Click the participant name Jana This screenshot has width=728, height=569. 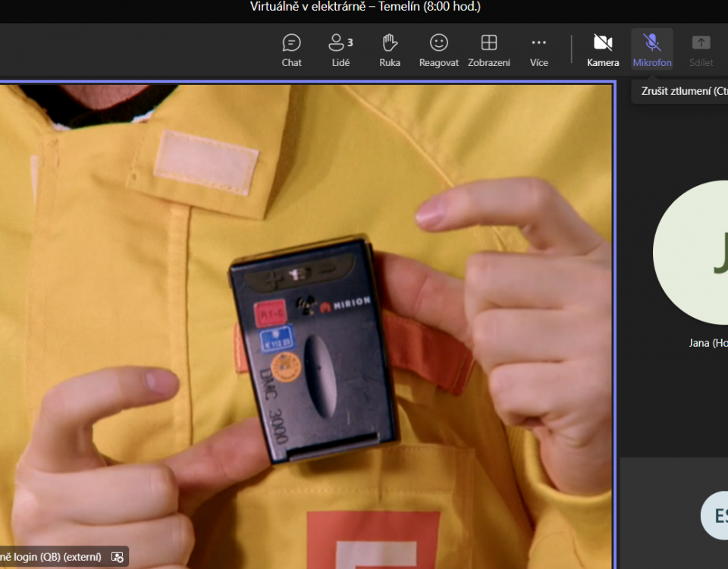(708, 343)
